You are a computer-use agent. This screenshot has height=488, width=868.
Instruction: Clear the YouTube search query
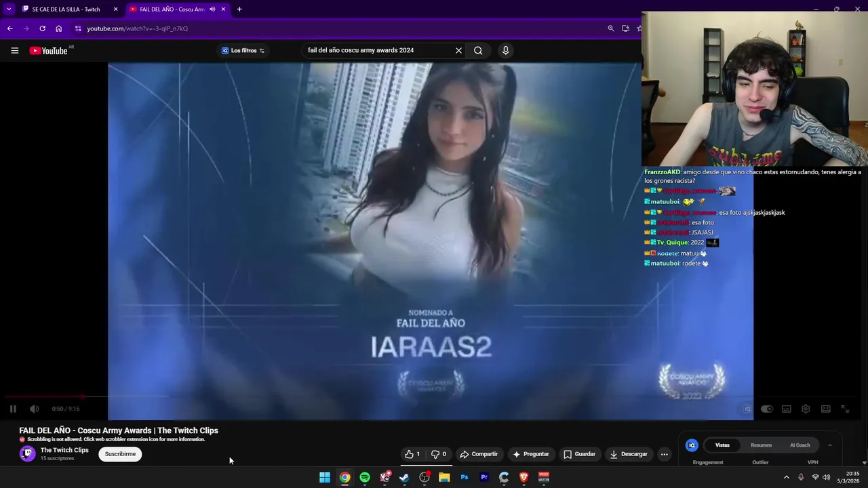pyautogui.click(x=458, y=51)
